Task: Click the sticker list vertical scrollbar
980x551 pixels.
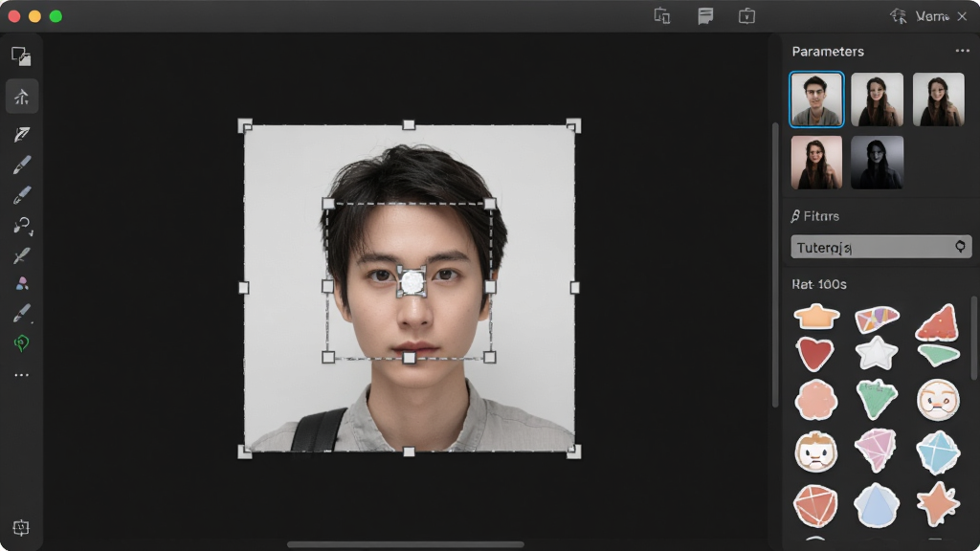Action: point(973,338)
